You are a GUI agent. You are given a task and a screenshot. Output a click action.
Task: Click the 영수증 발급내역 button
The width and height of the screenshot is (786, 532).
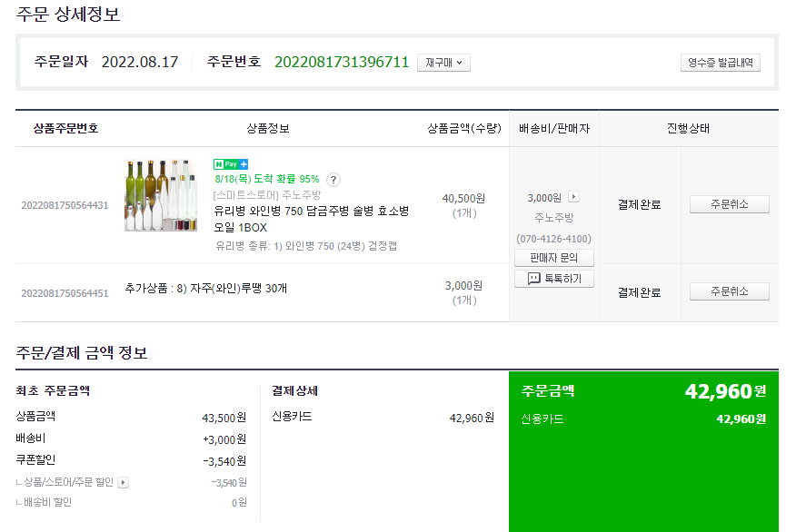click(x=721, y=63)
